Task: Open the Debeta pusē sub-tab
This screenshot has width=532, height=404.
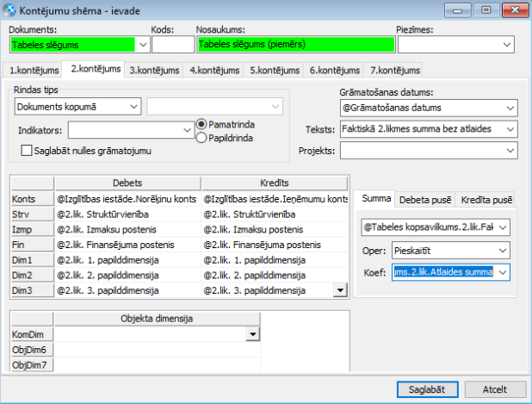Action: coord(425,200)
